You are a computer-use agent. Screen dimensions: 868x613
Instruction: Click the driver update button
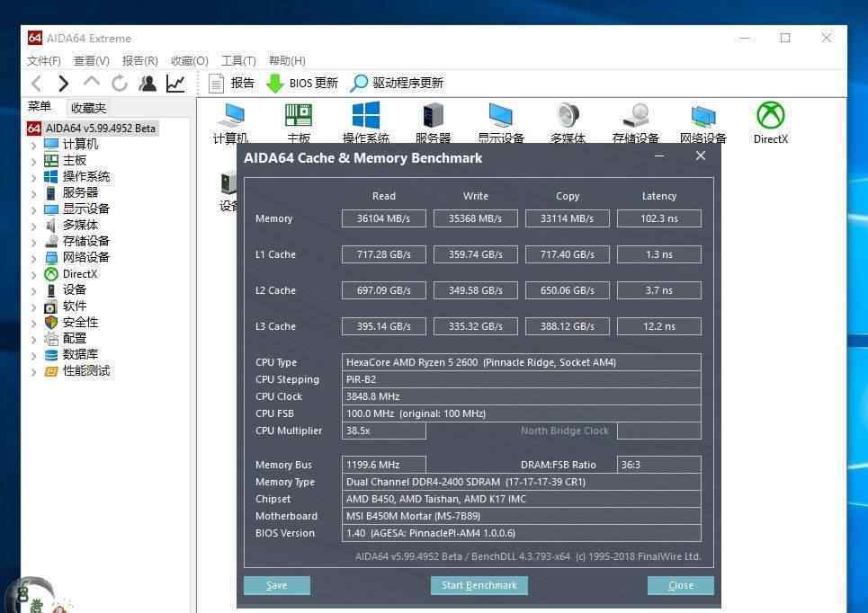397,84
